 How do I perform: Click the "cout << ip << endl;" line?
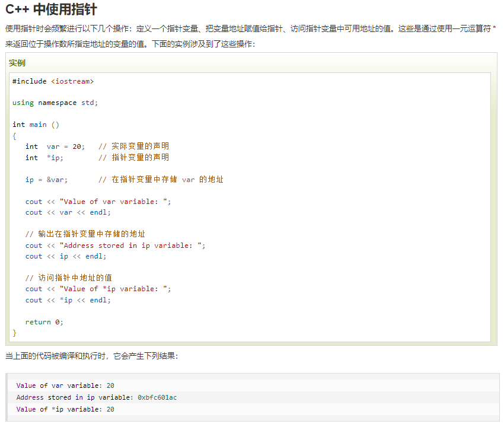[x=66, y=256]
